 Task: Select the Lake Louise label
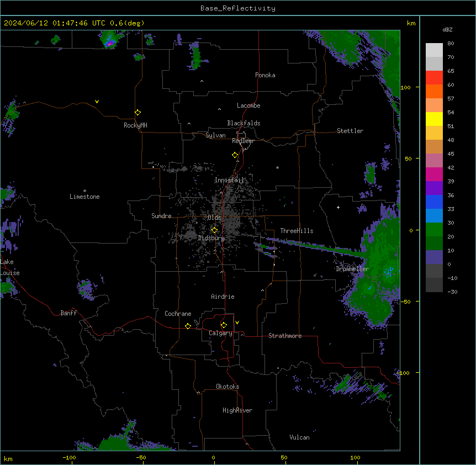click(10, 267)
